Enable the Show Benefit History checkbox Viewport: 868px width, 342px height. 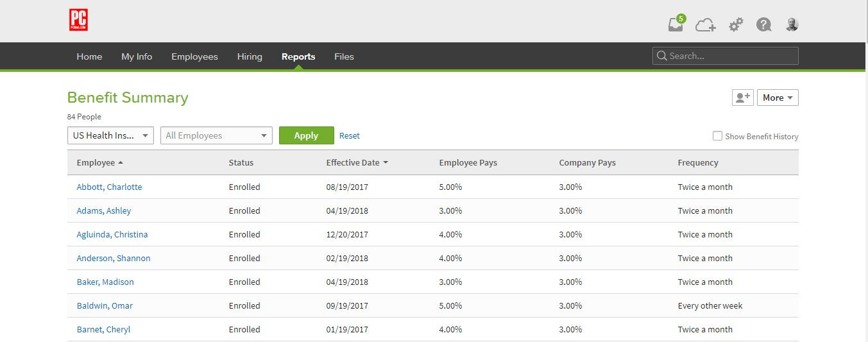click(x=717, y=136)
